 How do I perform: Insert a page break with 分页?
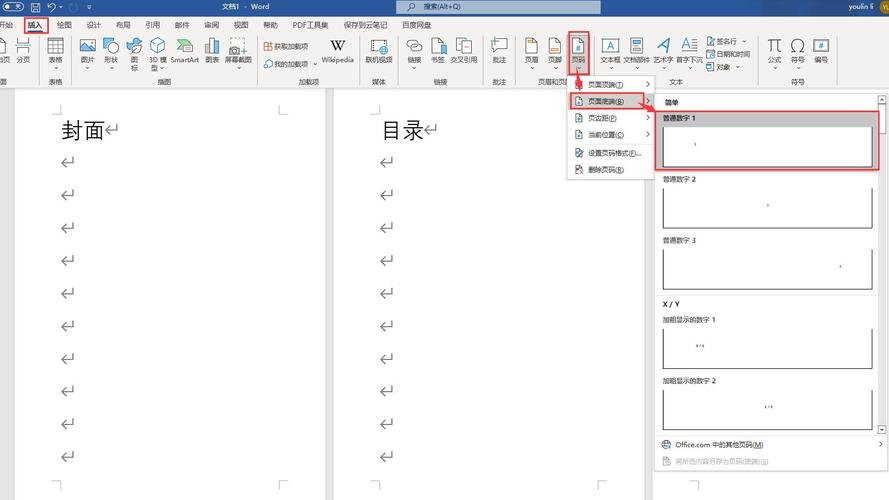23,50
